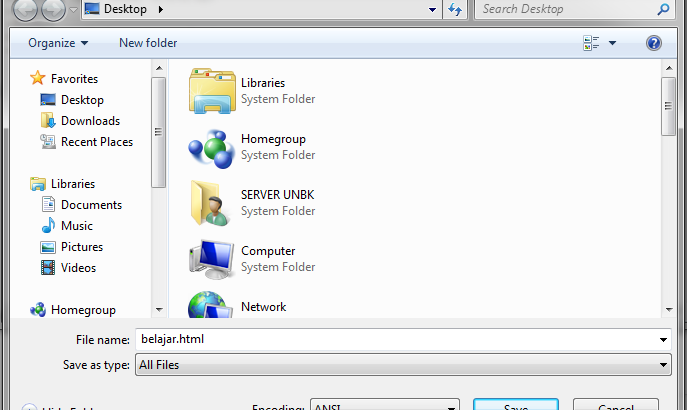Click the search magnifier icon
The height and width of the screenshot is (410, 687).
[663, 10]
